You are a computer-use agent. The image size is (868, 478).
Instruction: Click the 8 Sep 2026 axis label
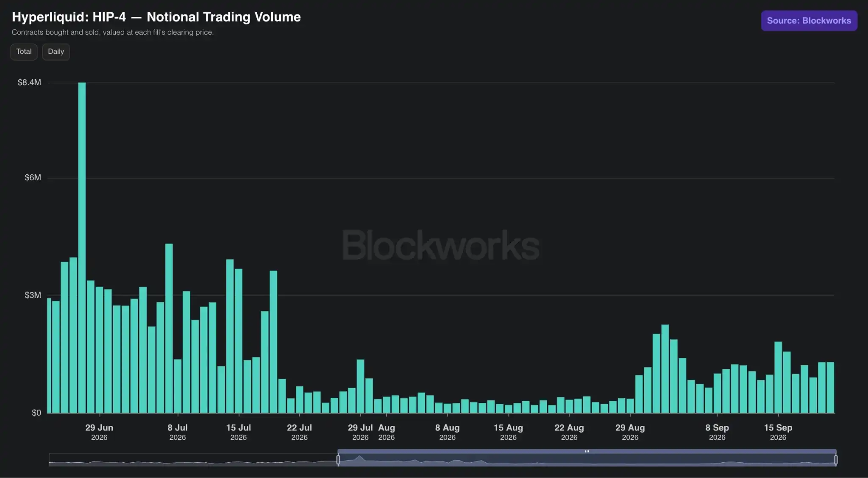717,432
